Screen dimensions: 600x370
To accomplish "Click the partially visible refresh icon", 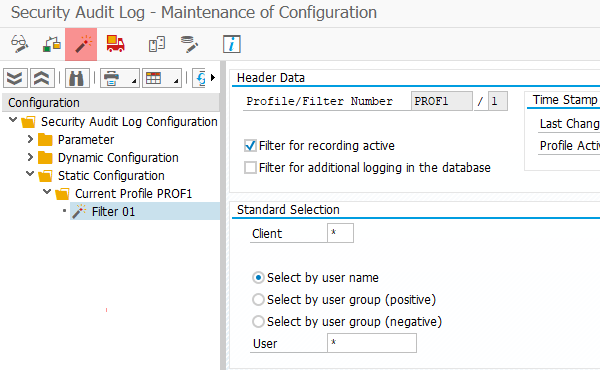I will 200,78.
